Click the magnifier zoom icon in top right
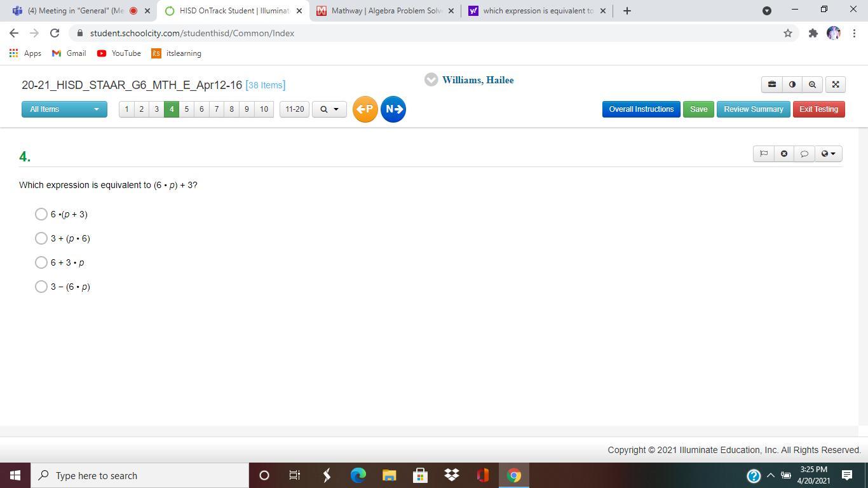The image size is (868, 488). (812, 85)
